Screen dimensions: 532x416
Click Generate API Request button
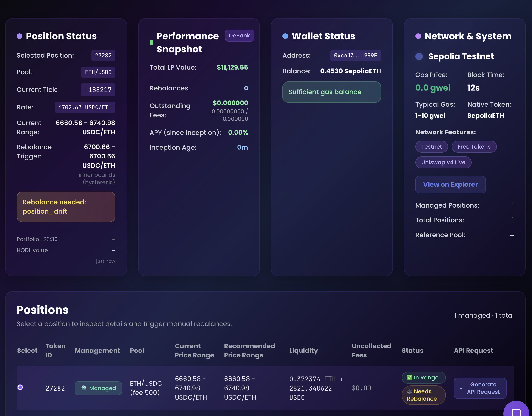[x=480, y=388]
